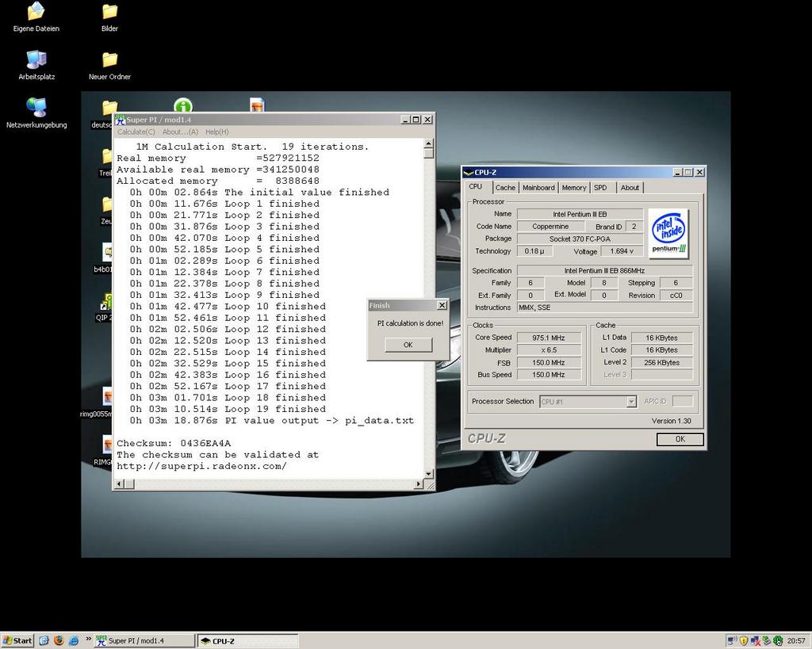Click the superpi.radeonx.com URL text
Image resolution: width=812 pixels, height=649 pixels.
201,466
